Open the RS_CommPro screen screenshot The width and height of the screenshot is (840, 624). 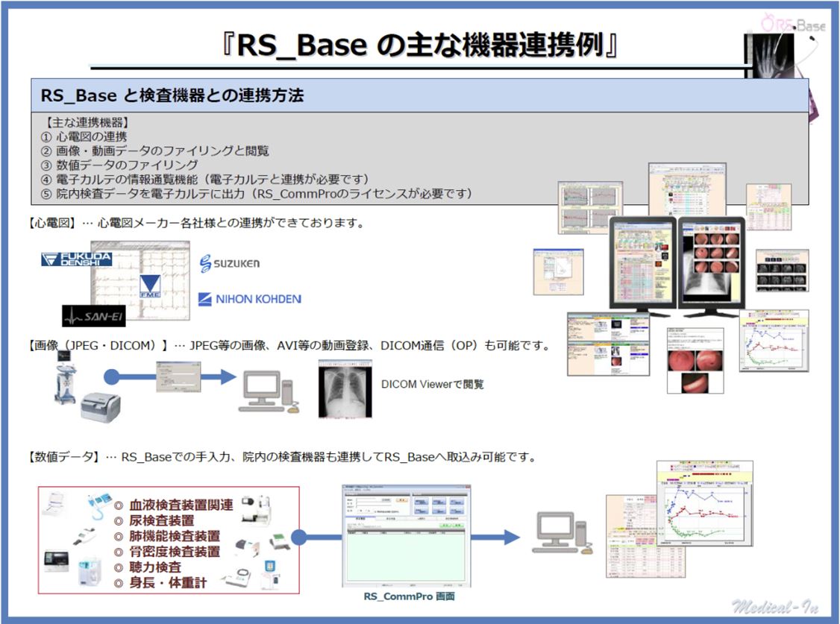(406, 535)
